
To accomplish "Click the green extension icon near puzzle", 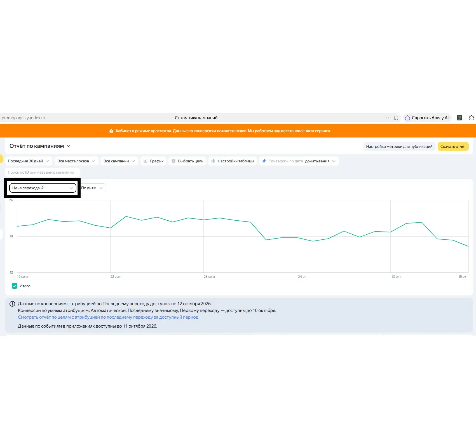I will coord(459,118).
